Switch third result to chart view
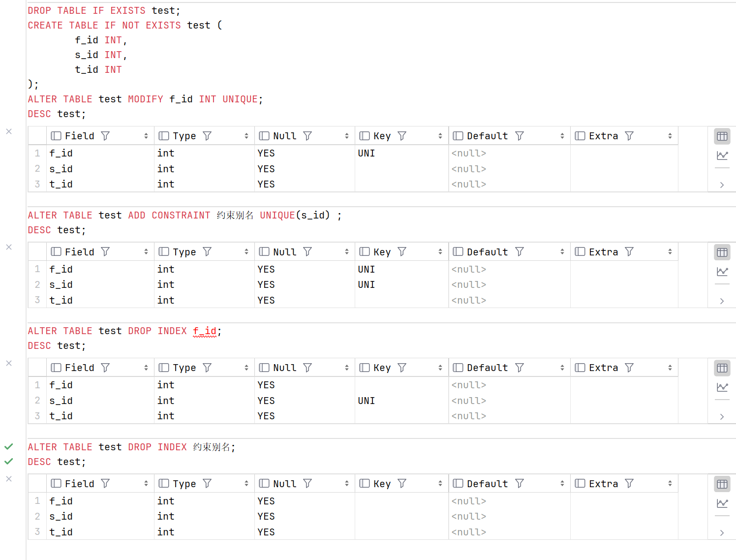Viewport: 736px width, 560px height. pos(722,387)
